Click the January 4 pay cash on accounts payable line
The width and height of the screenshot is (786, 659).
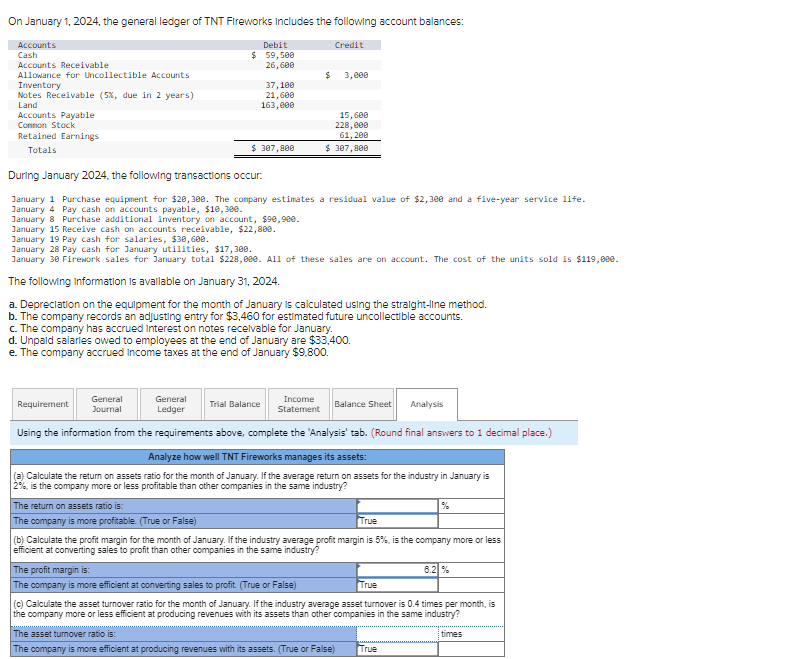coord(127,209)
